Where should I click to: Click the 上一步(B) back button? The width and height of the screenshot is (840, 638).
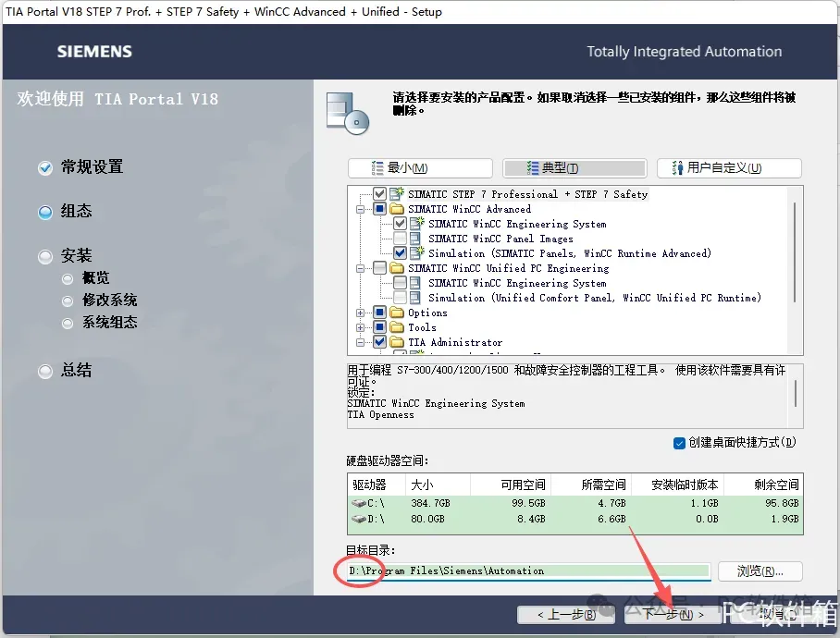566,615
